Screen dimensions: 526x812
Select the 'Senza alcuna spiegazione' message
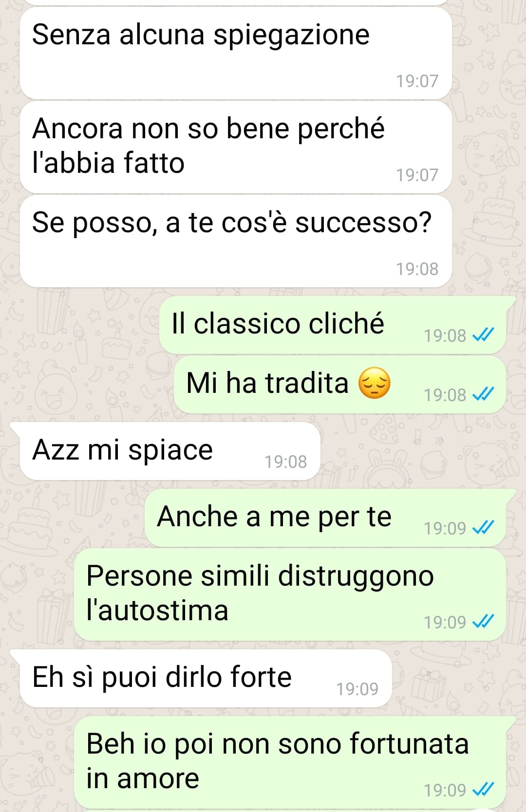[x=236, y=53]
